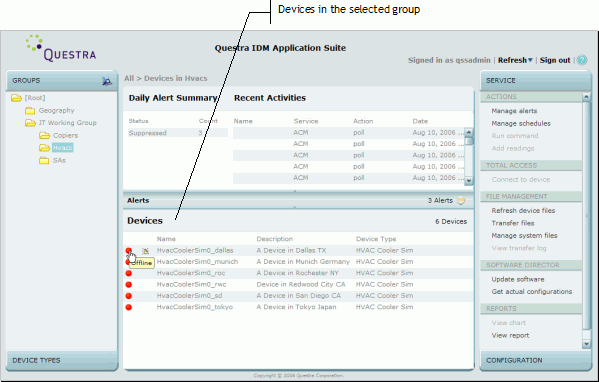Click 'A Device in Rochester NY' description
Screen dimensions: 599x382
[298, 273]
